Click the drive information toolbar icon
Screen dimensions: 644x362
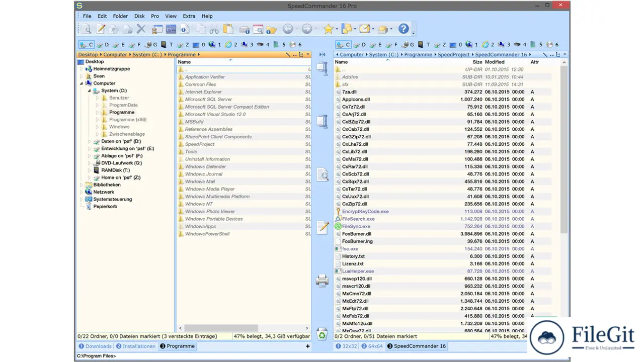(244, 29)
